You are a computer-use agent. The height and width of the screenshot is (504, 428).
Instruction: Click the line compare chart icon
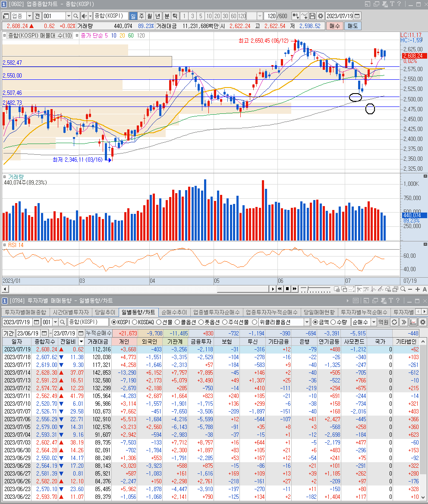pos(304,16)
